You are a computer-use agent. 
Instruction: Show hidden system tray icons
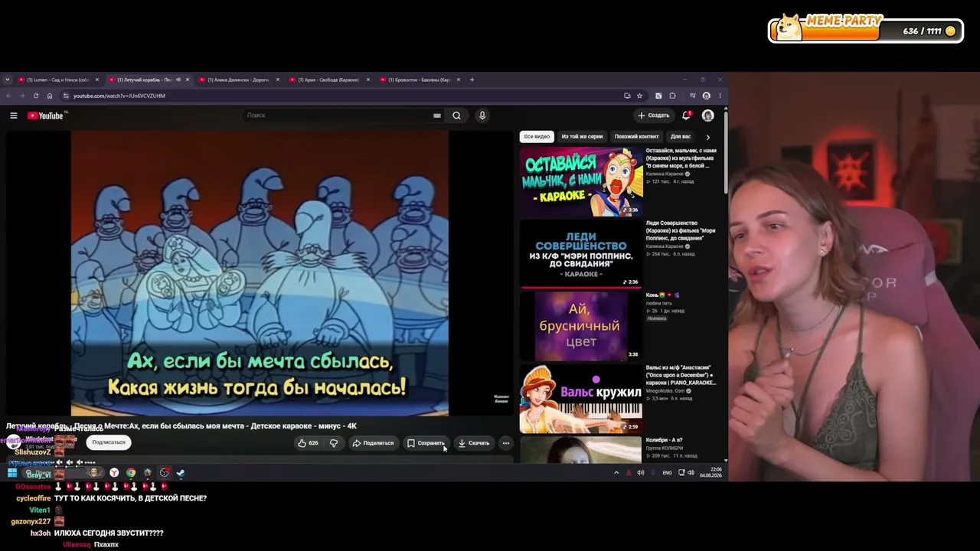click(616, 473)
